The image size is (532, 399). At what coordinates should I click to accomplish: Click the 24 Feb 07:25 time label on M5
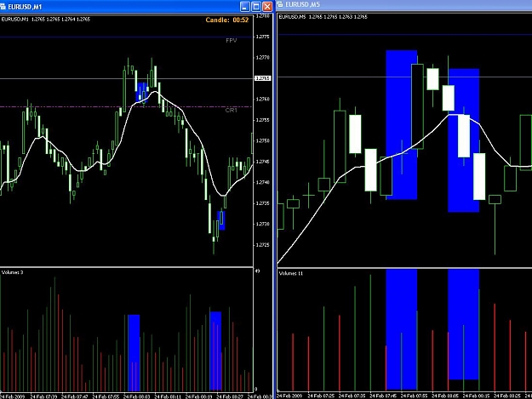tap(321, 396)
